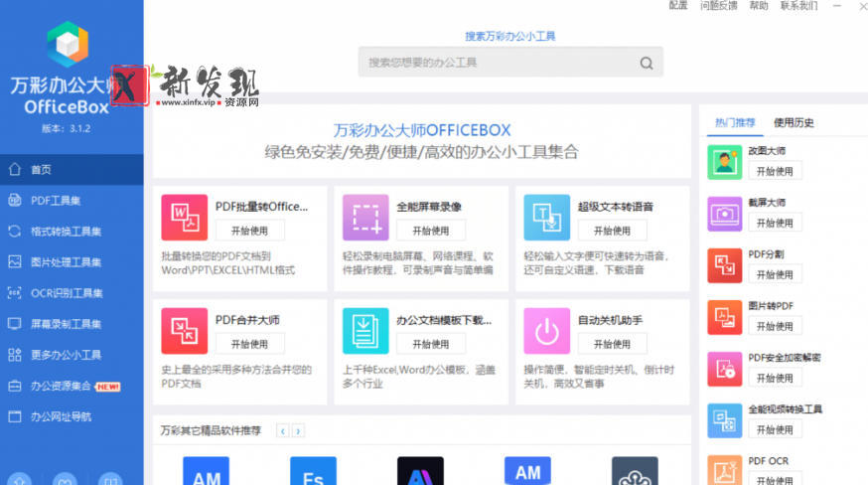
Task: Click the PDF OCR icon
Action: tap(725, 470)
